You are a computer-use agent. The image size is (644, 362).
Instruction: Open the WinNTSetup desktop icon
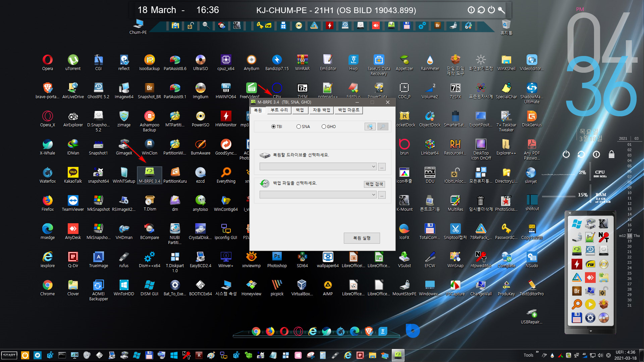pos(124,175)
